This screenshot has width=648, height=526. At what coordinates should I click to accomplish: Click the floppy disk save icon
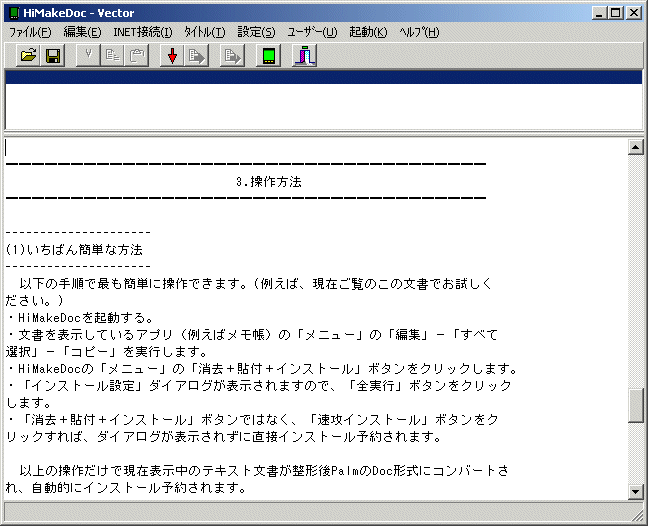click(53, 55)
